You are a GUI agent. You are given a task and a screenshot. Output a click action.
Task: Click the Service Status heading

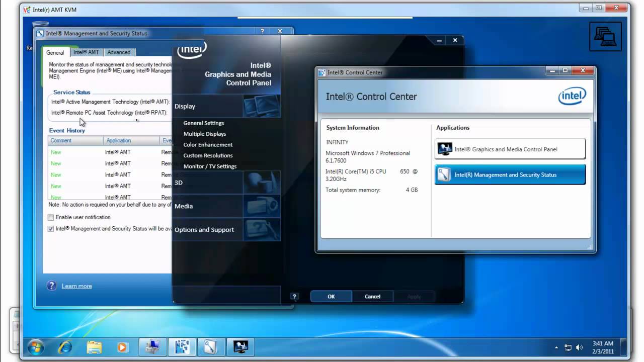point(72,93)
